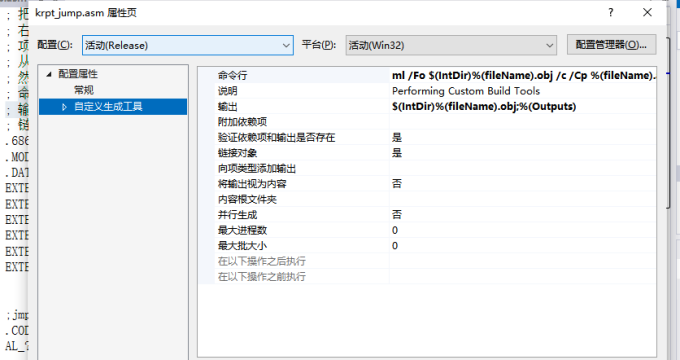Edit the 输出 outputs value field
Image resolution: width=680 pixels, height=360 pixels.
point(523,107)
